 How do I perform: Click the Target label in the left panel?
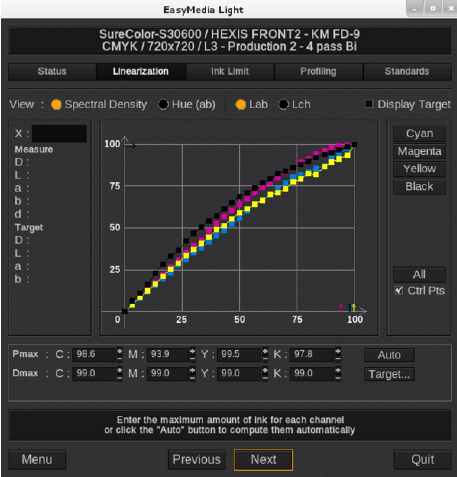pyautogui.click(x=29, y=228)
